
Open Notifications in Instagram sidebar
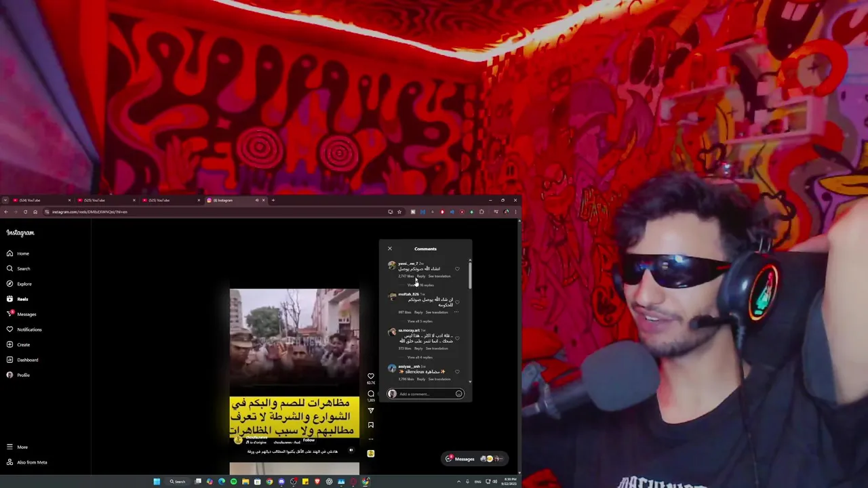click(x=24, y=329)
